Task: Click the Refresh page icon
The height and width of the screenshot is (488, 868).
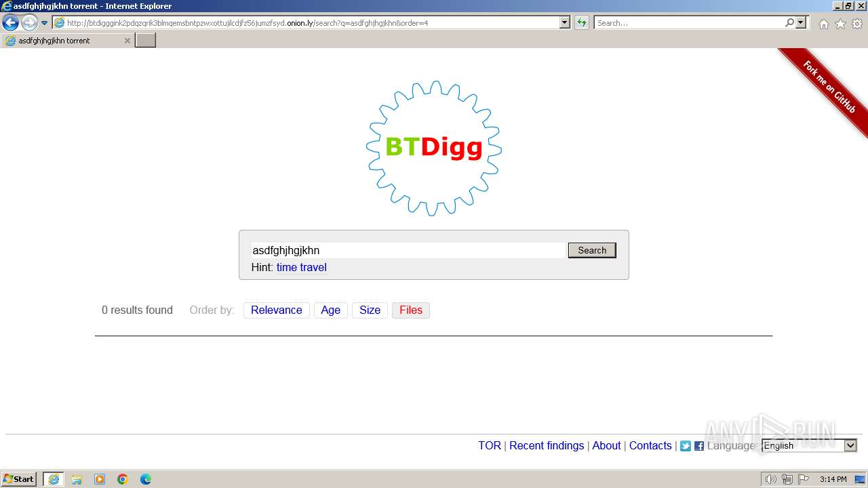Action: [581, 22]
